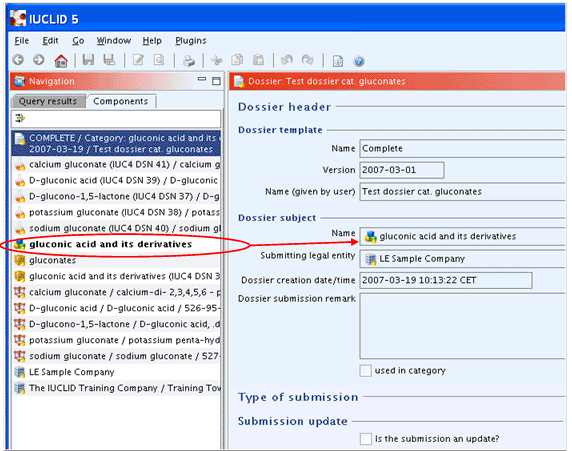Select 'The IUCLID Training Company' row
This screenshot has height=451, width=572.
pos(116,388)
